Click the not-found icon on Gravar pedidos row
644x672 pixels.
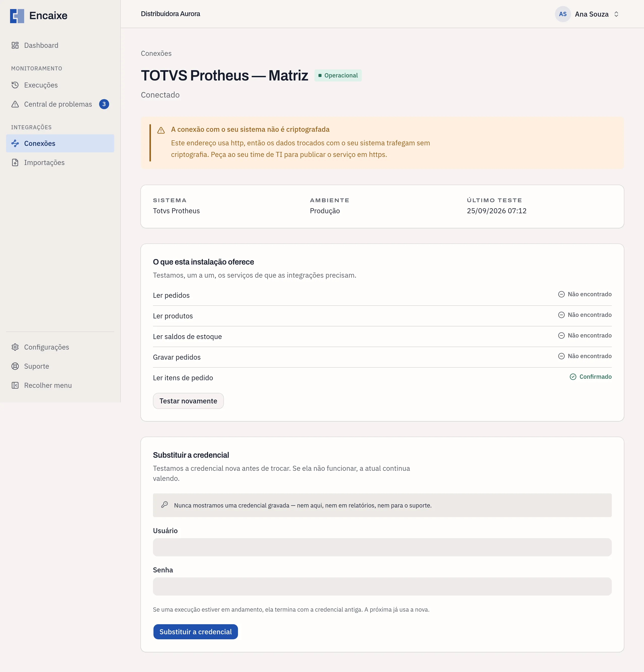click(x=561, y=356)
